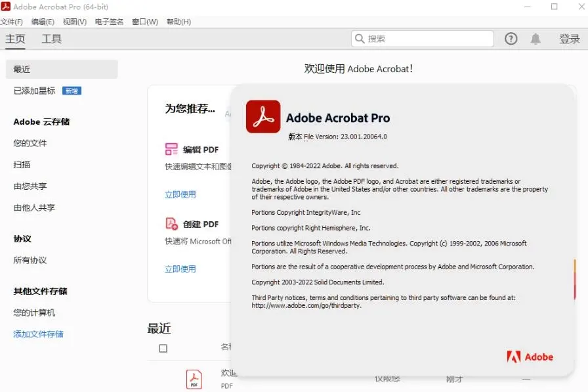The image size is (588, 392).
Task: Click the 编辑 PDF card title
Action: tap(201, 149)
